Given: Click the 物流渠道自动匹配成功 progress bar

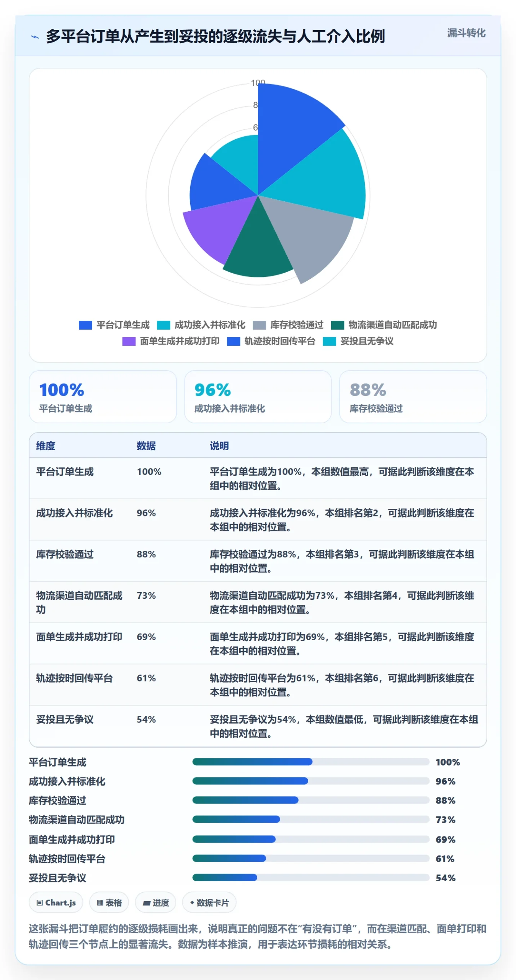Looking at the screenshot, I should pyautogui.click(x=310, y=819).
